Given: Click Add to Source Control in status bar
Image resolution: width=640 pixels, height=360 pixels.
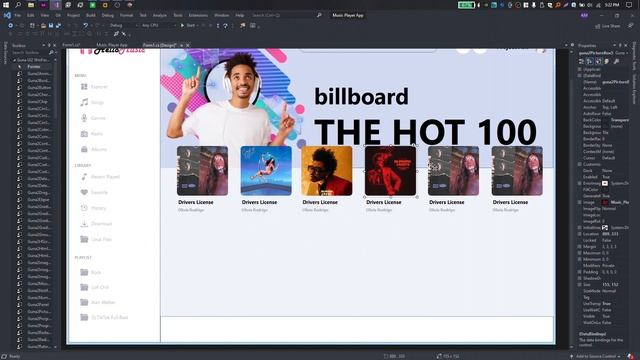Looking at the screenshot, I should pos(596,356).
